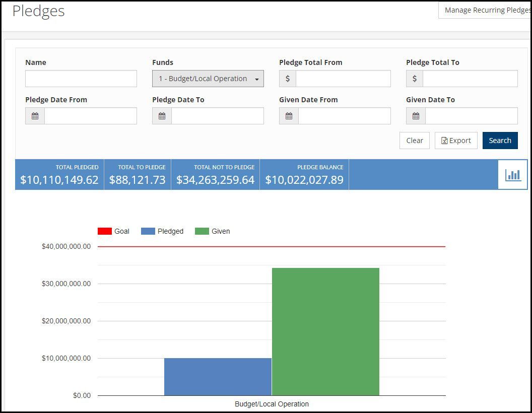Open the Funds dropdown
The width and height of the screenshot is (532, 413).
click(x=208, y=79)
